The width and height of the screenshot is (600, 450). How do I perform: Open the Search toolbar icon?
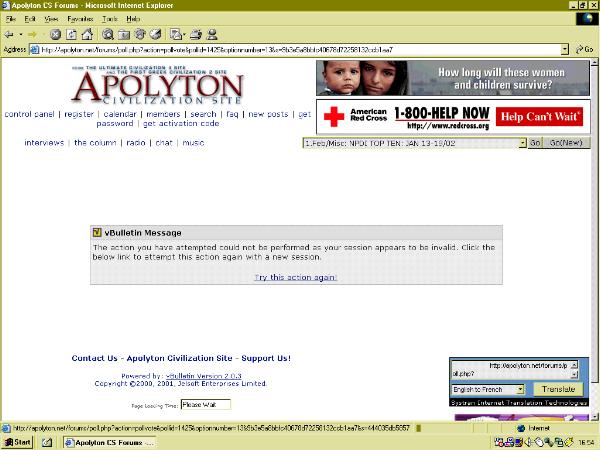click(x=108, y=35)
